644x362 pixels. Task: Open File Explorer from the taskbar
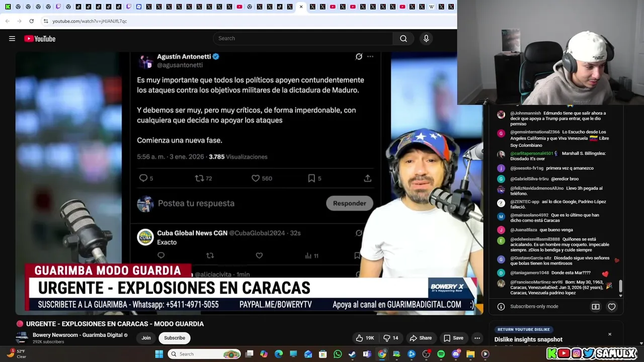tap(470, 354)
